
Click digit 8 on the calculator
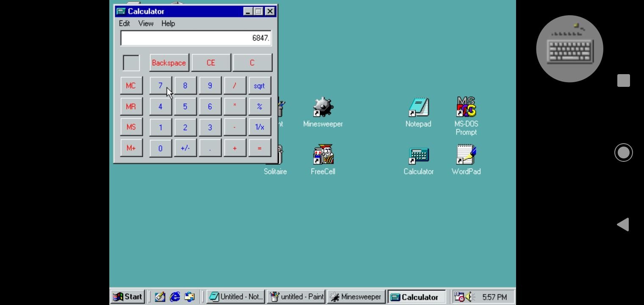(185, 86)
